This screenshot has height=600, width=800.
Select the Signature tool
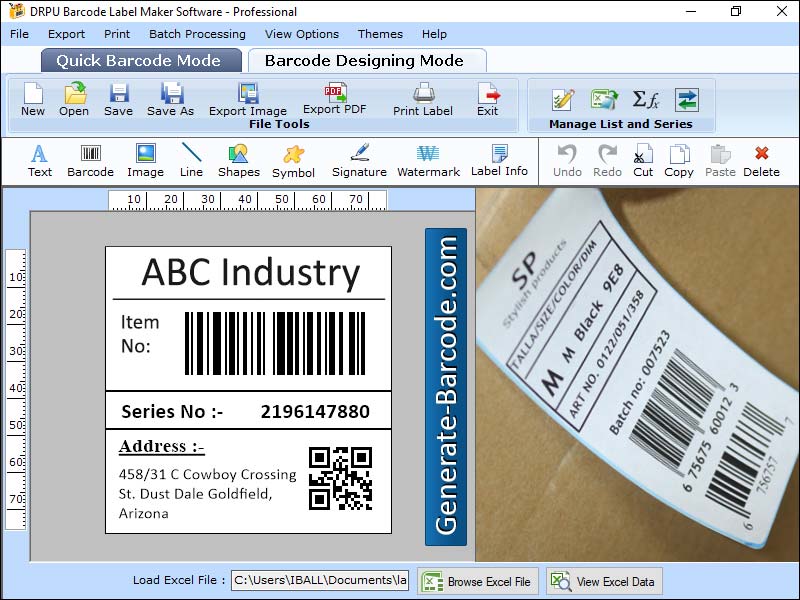click(x=358, y=160)
